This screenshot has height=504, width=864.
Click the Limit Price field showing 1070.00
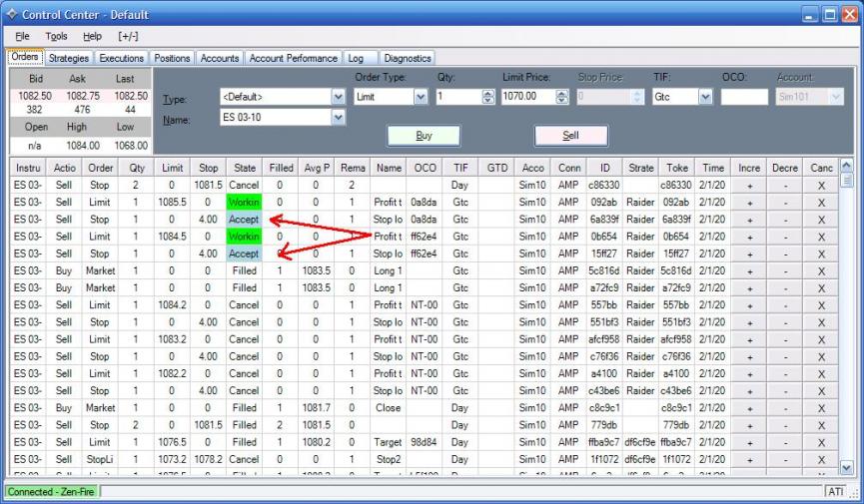[x=527, y=97]
